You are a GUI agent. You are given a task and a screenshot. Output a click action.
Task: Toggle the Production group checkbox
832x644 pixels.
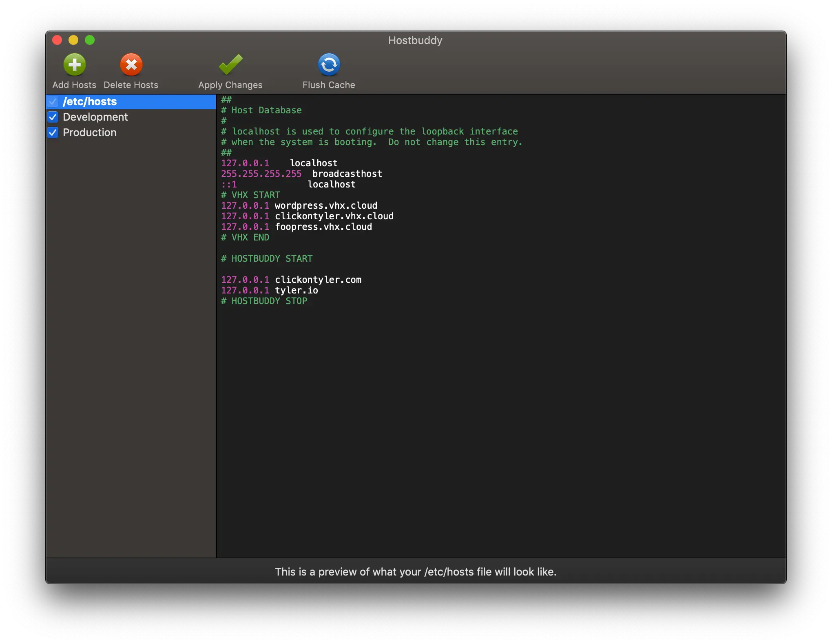(53, 132)
